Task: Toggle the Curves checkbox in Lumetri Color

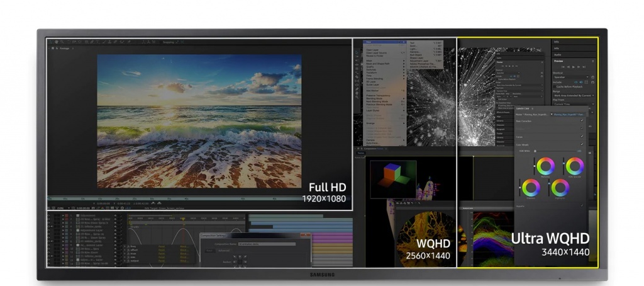Action: (581, 135)
